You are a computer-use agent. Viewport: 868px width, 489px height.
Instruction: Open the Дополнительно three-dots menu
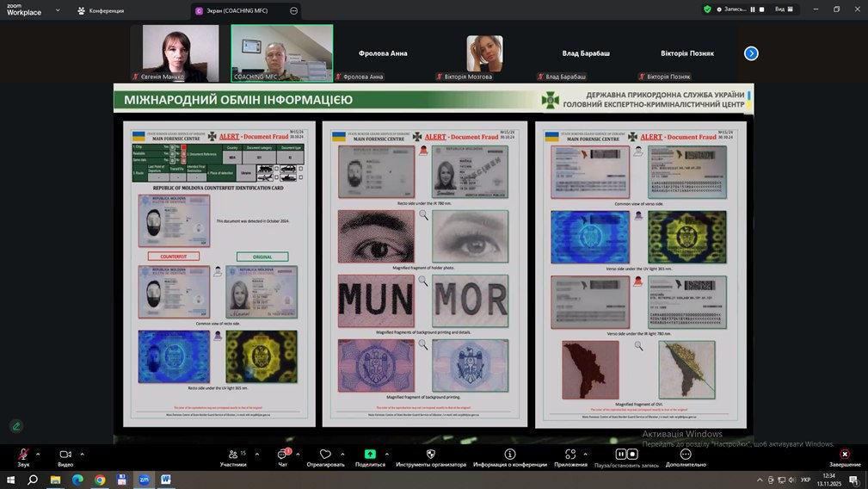click(686, 455)
